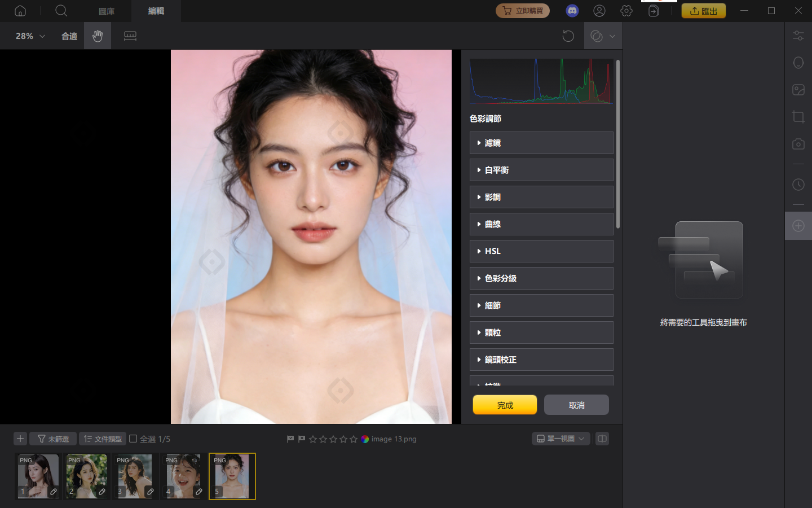Expand the HSL adjustment section
812x508 pixels.
pos(541,251)
